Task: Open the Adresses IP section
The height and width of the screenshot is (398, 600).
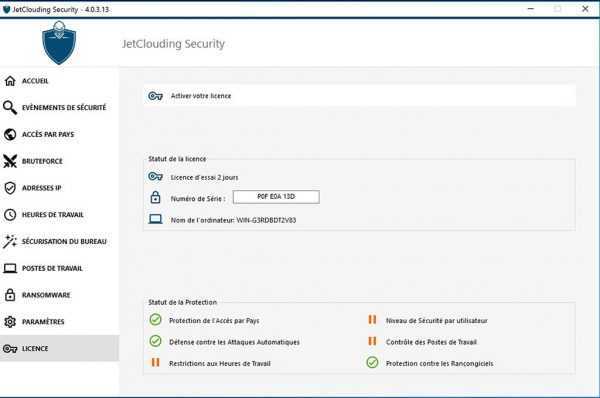Action: 59,188
